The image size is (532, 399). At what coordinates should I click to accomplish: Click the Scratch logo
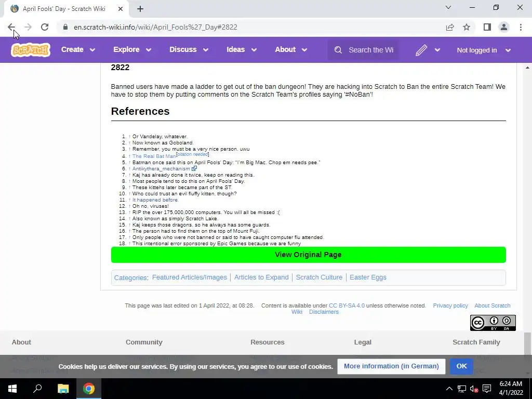(31, 50)
